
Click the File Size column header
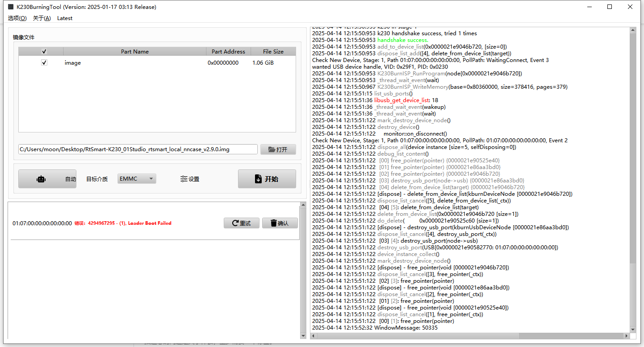(273, 51)
